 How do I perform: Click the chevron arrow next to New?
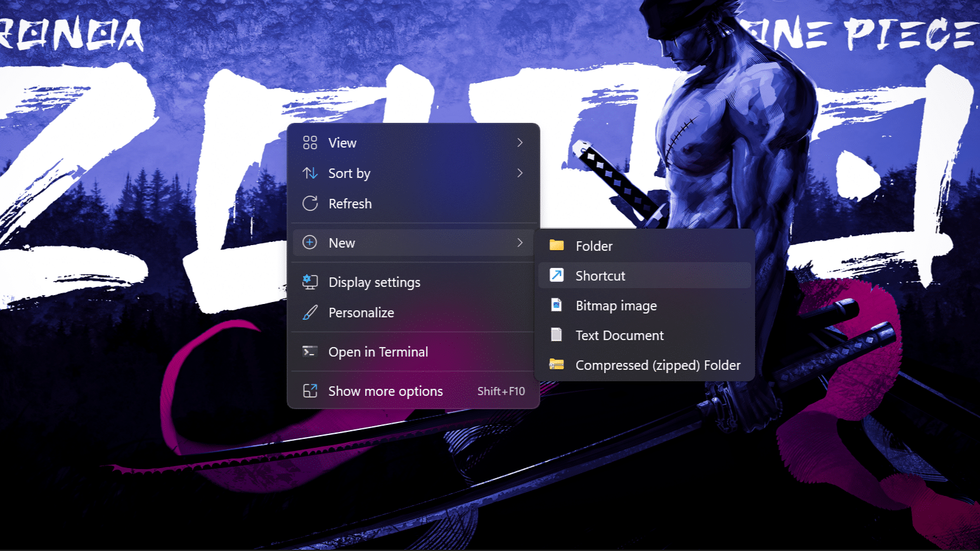(520, 243)
